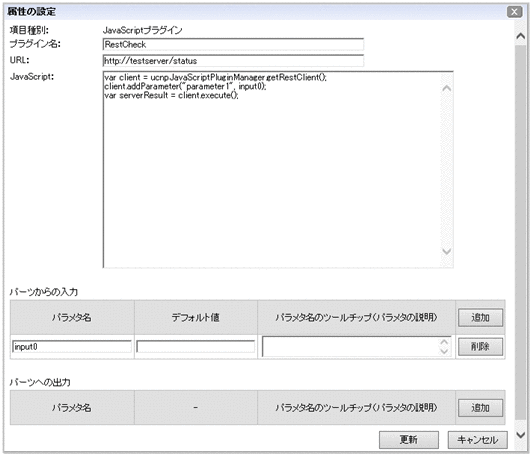532x456 pixels.
Task: Click 削除 for the input0 row
Action: 480,347
